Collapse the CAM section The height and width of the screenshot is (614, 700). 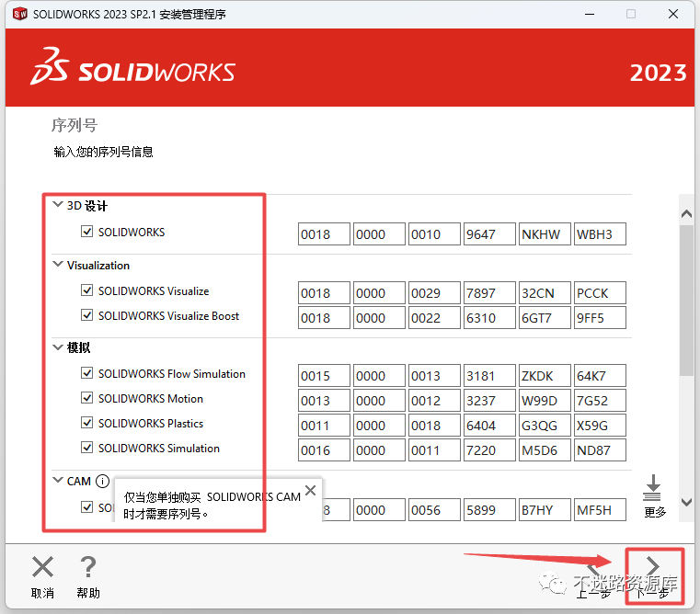click(58, 480)
